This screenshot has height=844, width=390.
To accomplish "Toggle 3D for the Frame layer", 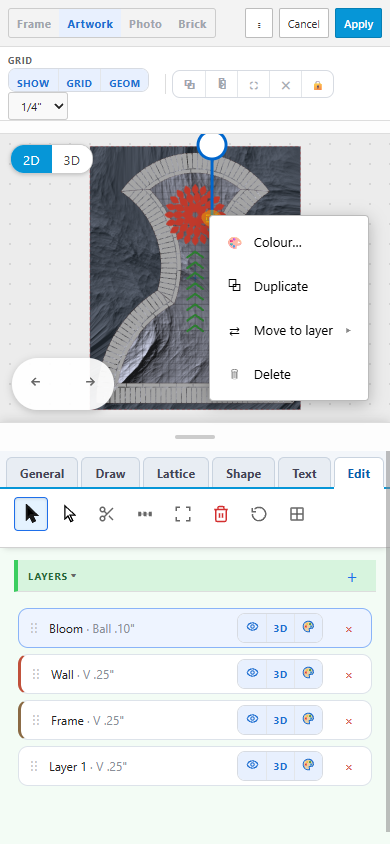I will click(x=280, y=720).
